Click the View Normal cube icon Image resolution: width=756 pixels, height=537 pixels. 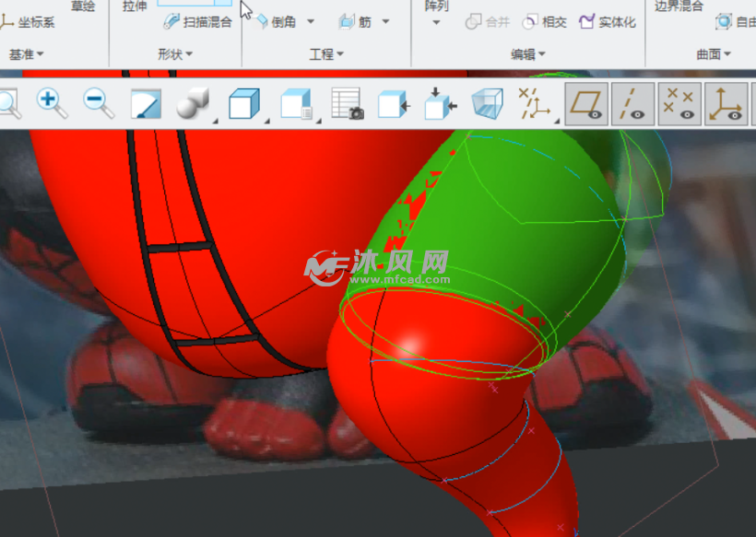(394, 104)
